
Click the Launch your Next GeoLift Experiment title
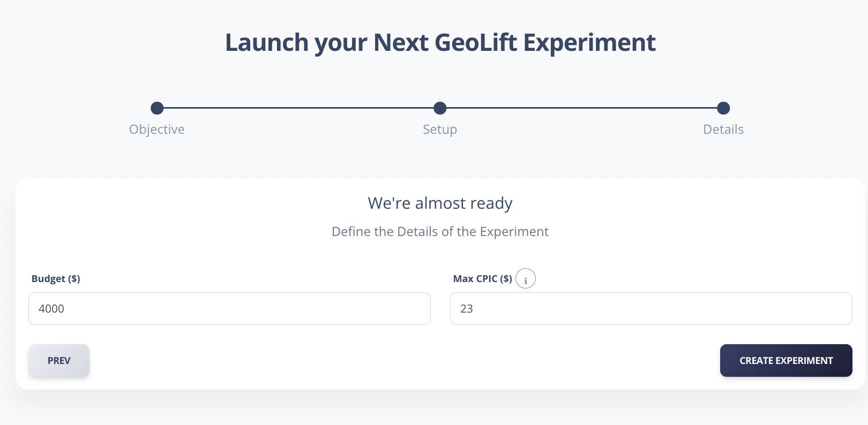pyautogui.click(x=440, y=42)
